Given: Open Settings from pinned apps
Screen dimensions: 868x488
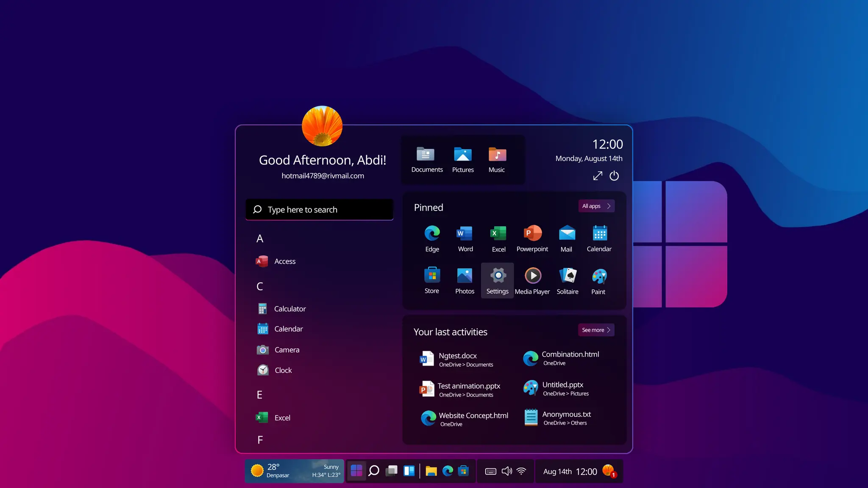Looking at the screenshot, I should point(498,280).
